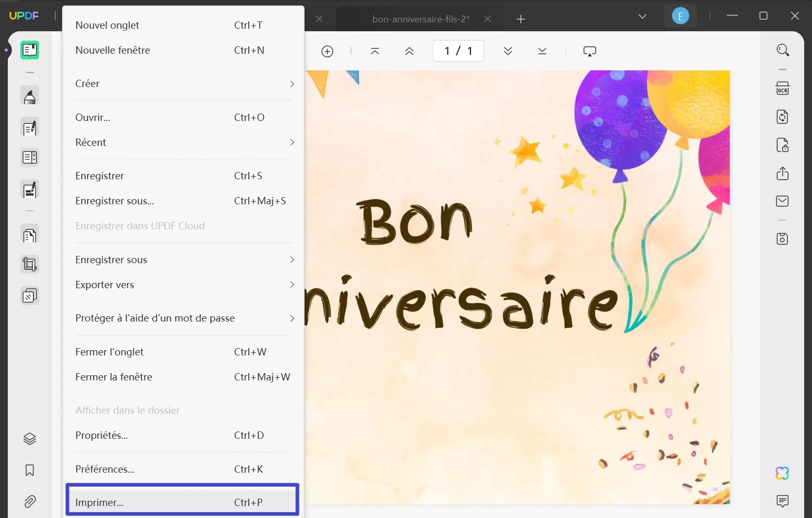Image resolution: width=812 pixels, height=518 pixels.
Task: Open the Attachments panel
Action: pyautogui.click(x=30, y=502)
